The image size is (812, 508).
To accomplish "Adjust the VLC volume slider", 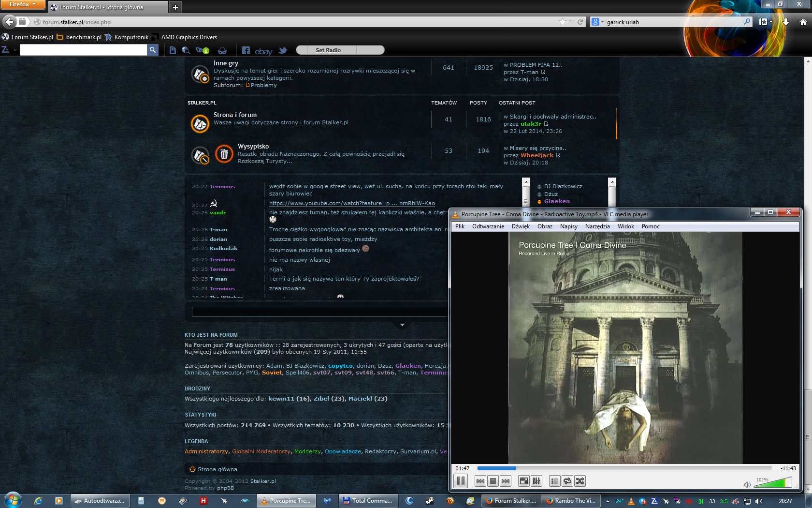I will click(x=773, y=482).
